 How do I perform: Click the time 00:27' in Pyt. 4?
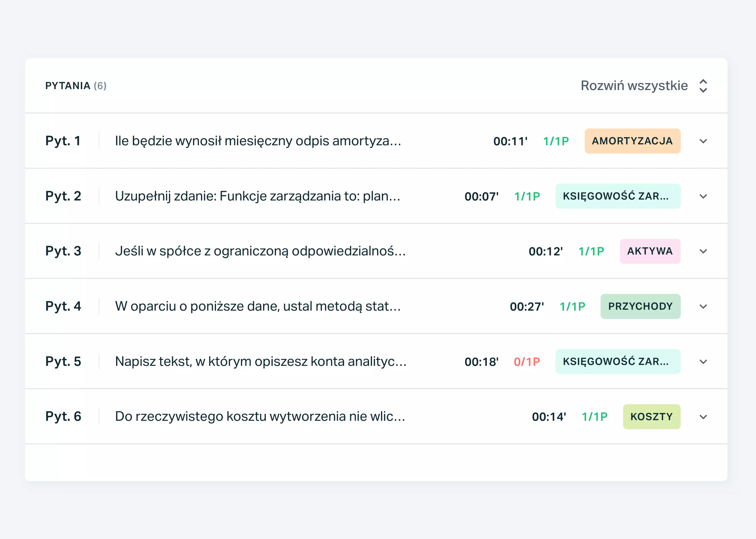527,307
